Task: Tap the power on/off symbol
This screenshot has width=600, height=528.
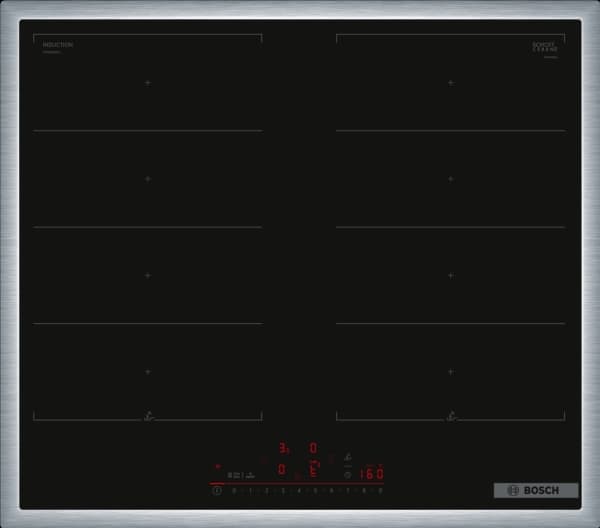Action: (x=217, y=491)
